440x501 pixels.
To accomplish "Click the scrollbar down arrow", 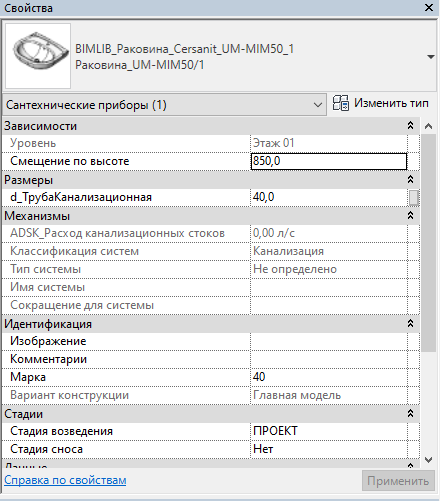I will click(429, 460).
